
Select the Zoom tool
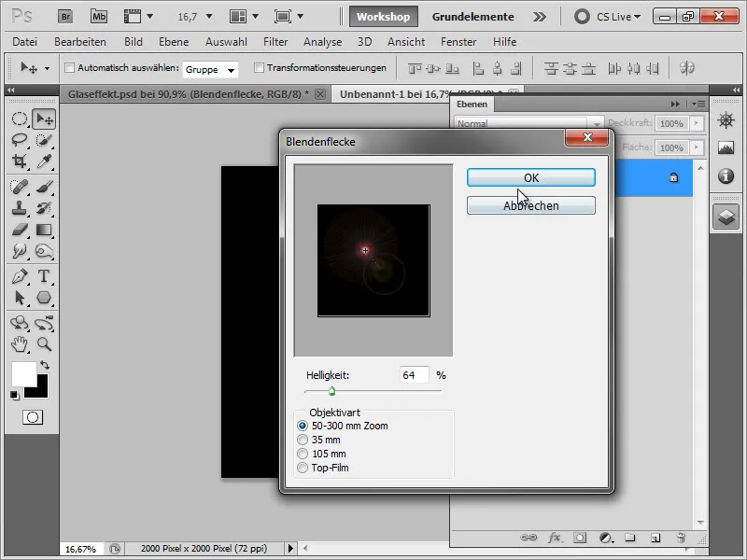(x=44, y=343)
